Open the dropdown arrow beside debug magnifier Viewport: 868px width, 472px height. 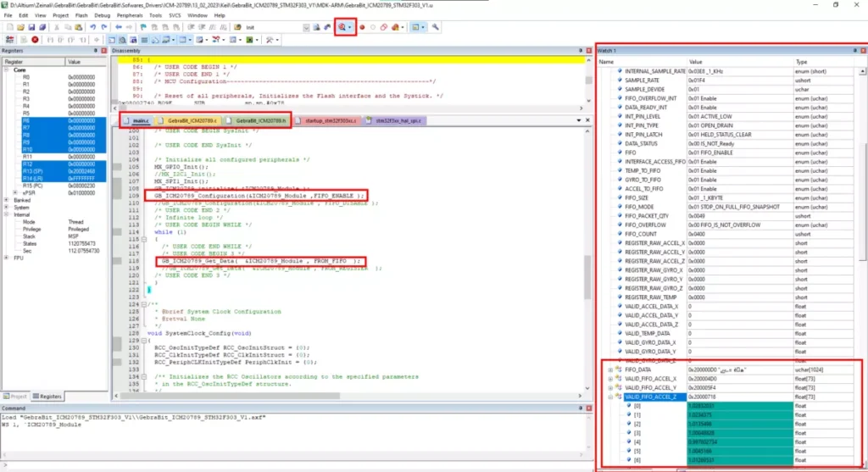pos(350,27)
